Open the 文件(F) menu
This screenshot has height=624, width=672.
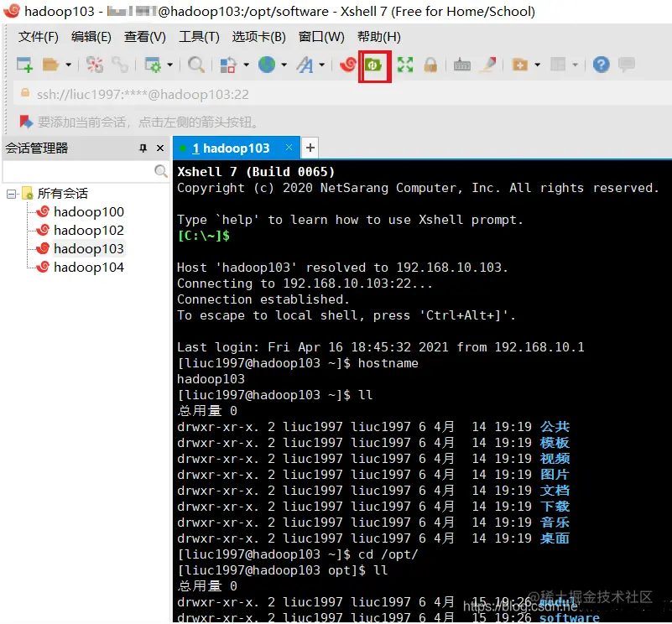coord(38,37)
